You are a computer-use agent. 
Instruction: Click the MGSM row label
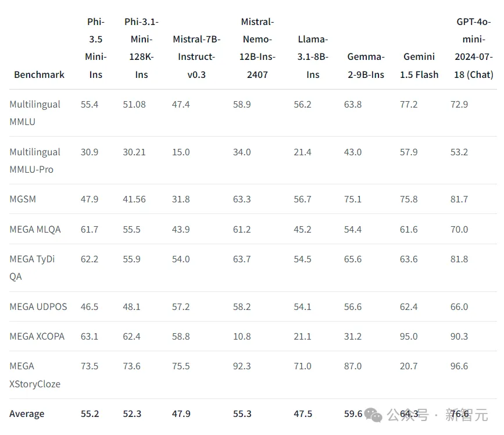coord(23,199)
